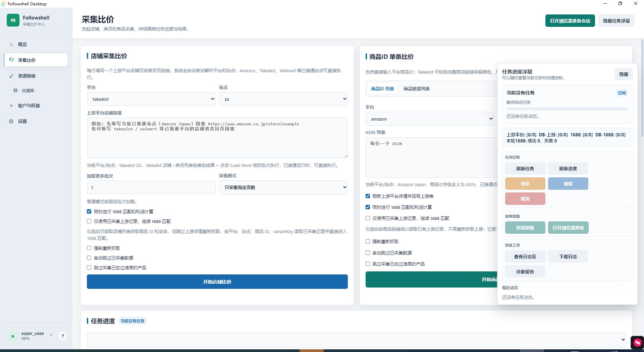Click the pink floating icon at bottom right
This screenshot has height=352, width=644.
pos(637,343)
